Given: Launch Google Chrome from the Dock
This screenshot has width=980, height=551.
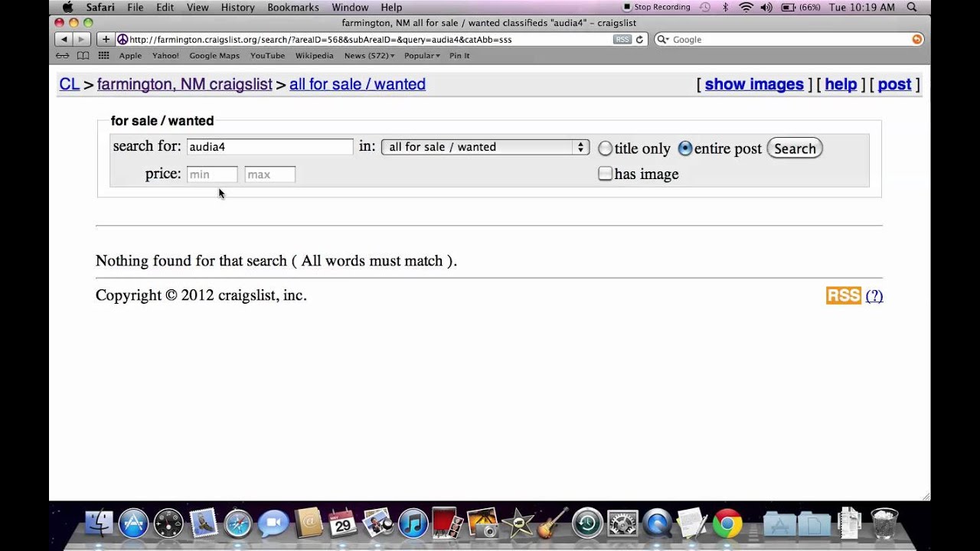Looking at the screenshot, I should point(727,523).
